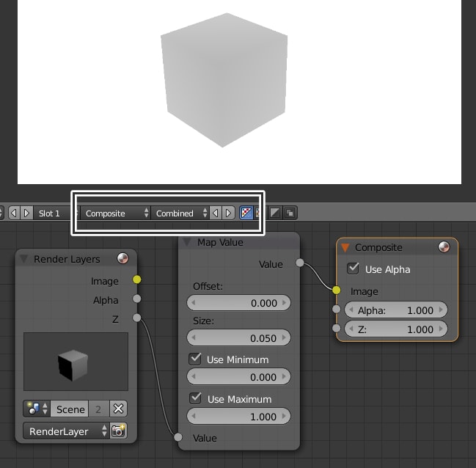Collapse the Map Value node

click(186, 242)
